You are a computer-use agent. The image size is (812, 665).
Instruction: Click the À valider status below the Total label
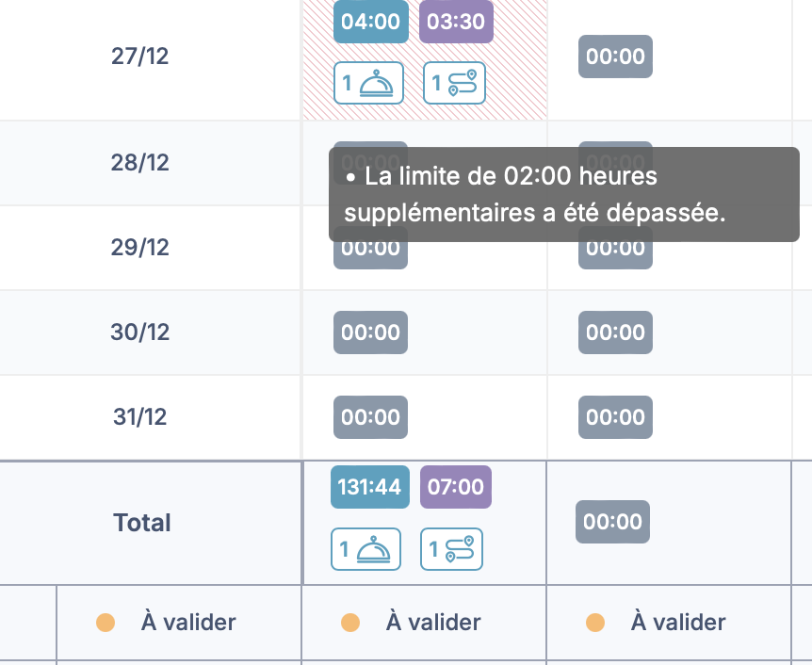click(187, 623)
